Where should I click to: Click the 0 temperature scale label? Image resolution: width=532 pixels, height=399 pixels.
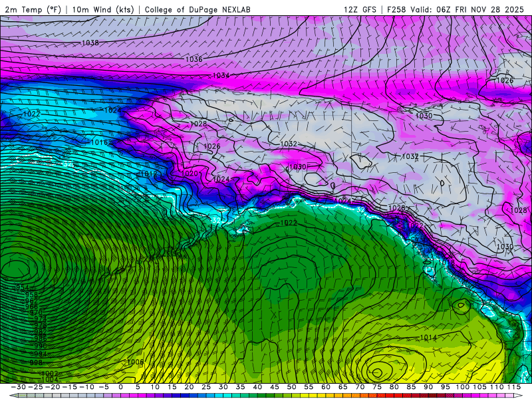point(121,387)
